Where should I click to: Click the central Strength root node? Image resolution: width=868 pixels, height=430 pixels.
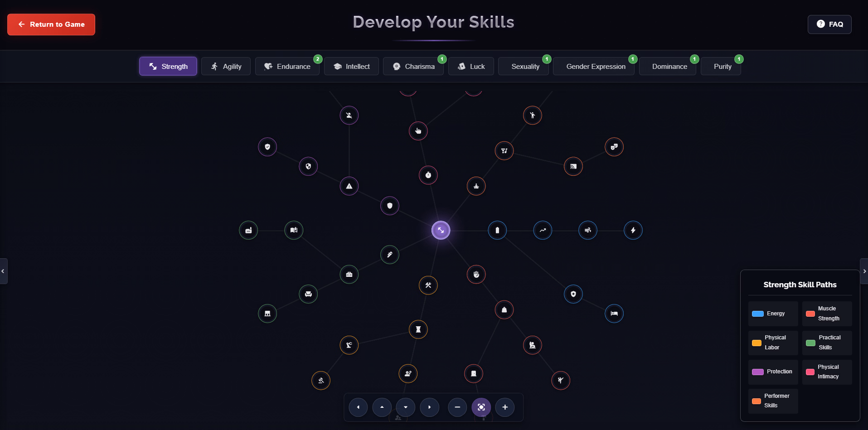[x=441, y=230]
